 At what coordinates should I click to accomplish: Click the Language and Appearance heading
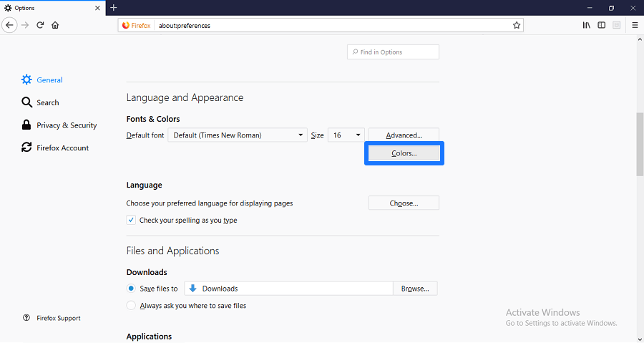point(185,97)
